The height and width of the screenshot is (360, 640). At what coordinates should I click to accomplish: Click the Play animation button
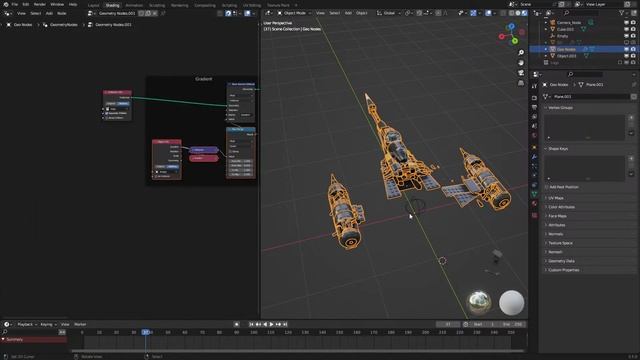271,324
